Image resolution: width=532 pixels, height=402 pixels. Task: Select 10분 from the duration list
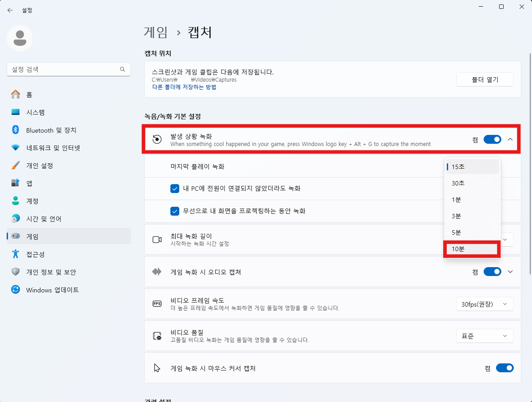tap(472, 249)
